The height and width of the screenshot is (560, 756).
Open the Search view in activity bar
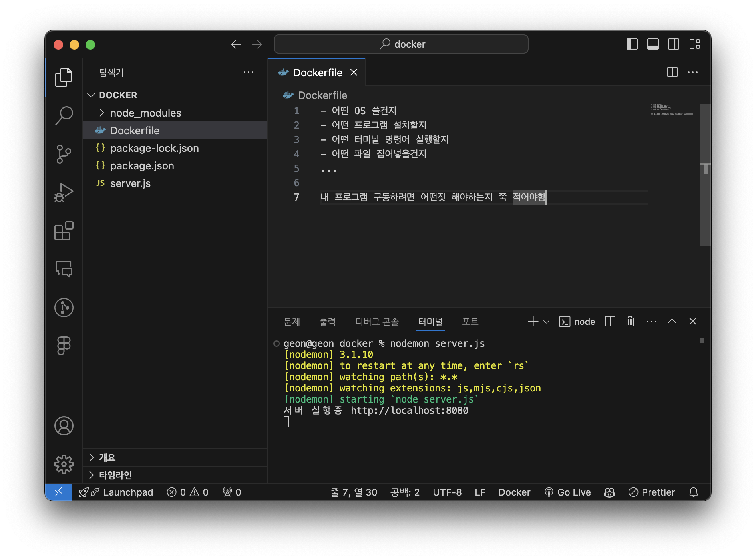coord(64,115)
